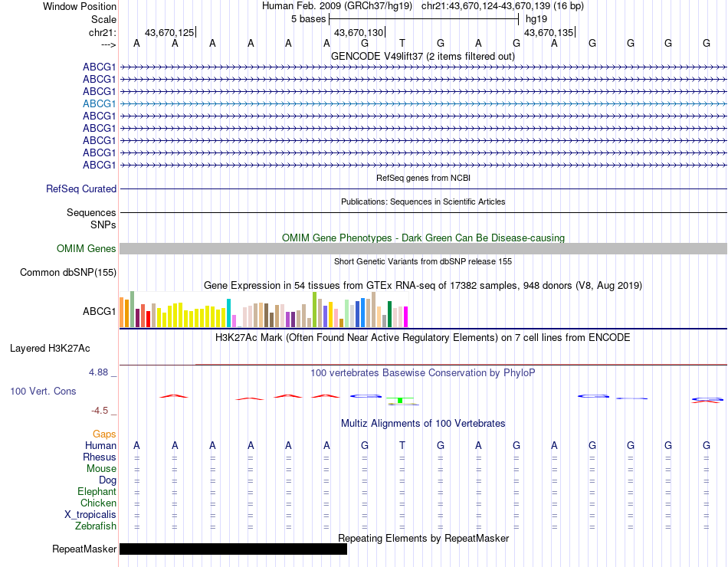The height and width of the screenshot is (567, 728).
Task: Select the Zebrafish alignment row label
Action: click(96, 526)
